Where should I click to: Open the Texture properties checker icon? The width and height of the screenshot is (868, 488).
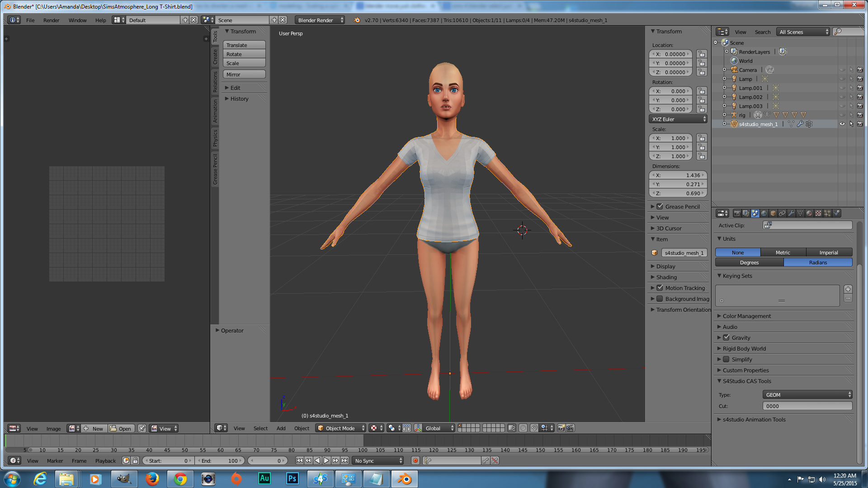[x=818, y=213]
